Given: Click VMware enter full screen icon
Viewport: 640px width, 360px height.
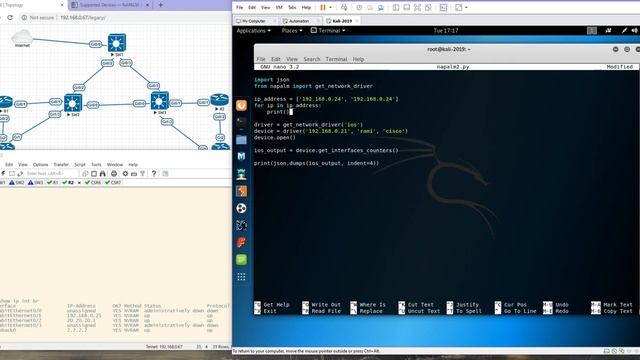Looking at the screenshot, I should click(417, 7).
